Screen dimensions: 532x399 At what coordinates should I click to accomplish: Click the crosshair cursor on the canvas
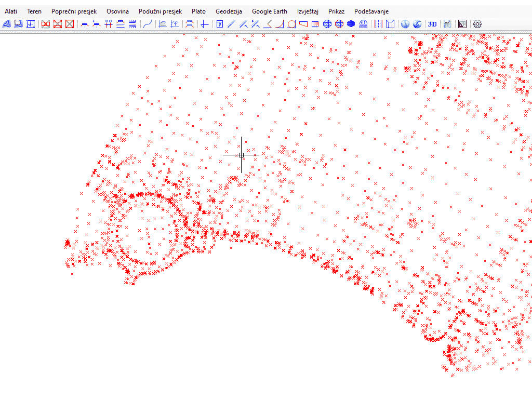pos(241,155)
